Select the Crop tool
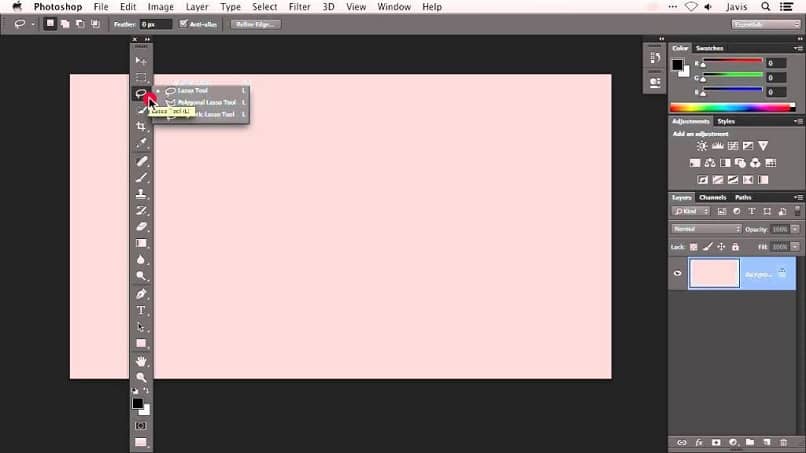 pyautogui.click(x=141, y=126)
